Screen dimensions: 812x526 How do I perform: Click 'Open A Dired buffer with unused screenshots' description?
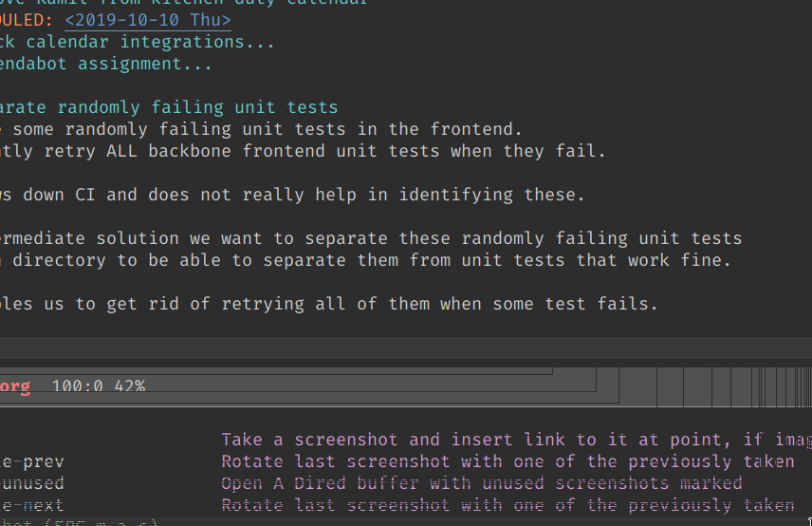coord(481,483)
